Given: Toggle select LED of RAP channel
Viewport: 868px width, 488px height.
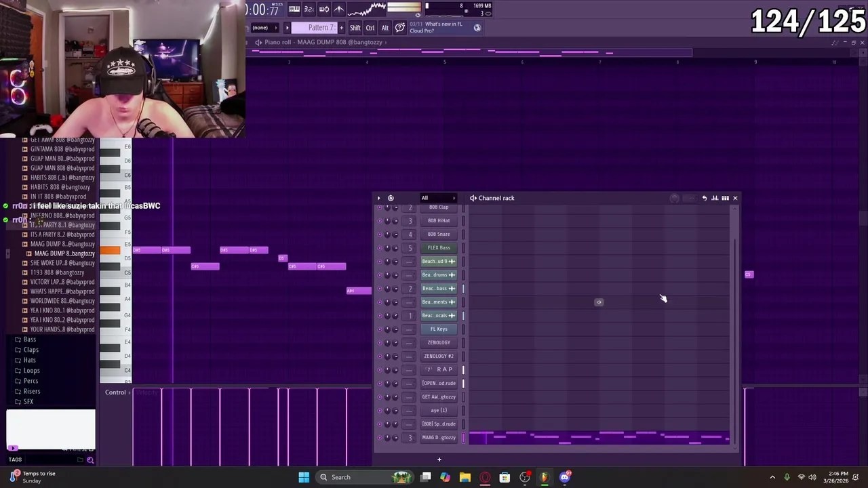Looking at the screenshot, I should (464, 369).
